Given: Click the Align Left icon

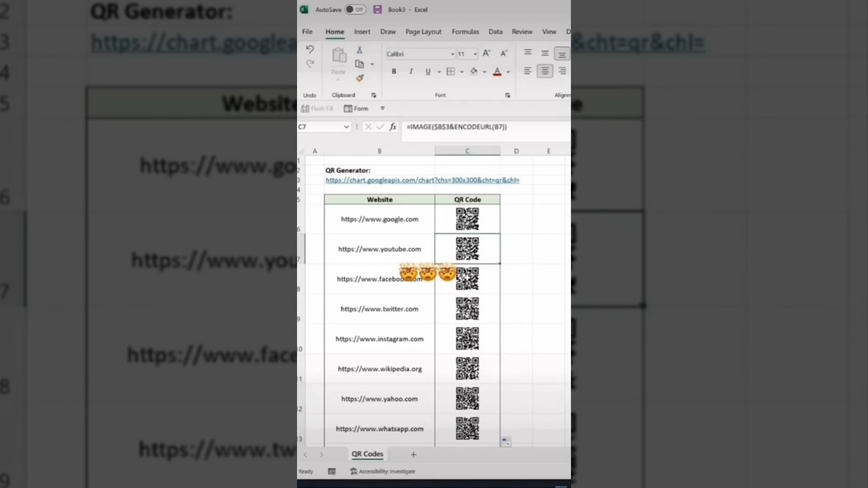Looking at the screenshot, I should pyautogui.click(x=528, y=70).
